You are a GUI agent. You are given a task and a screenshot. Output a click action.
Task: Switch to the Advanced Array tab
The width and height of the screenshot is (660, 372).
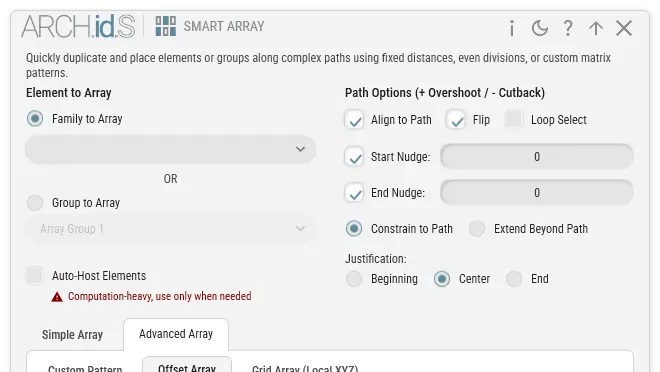click(176, 334)
